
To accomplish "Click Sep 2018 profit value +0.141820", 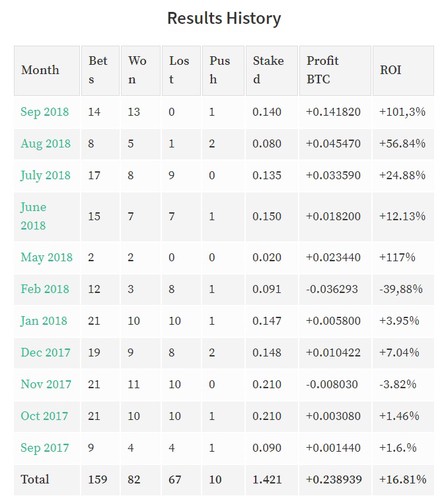I will [333, 112].
